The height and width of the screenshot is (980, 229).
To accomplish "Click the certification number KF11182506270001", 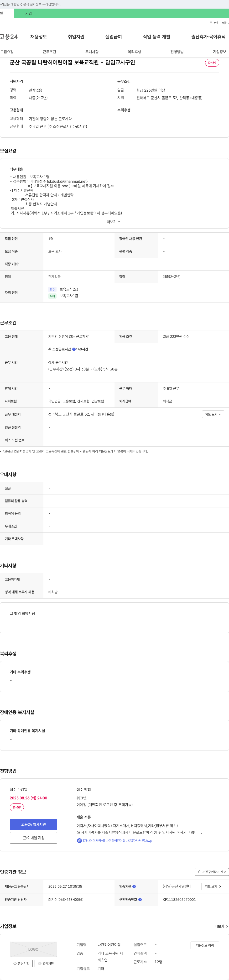I will point(179,900).
